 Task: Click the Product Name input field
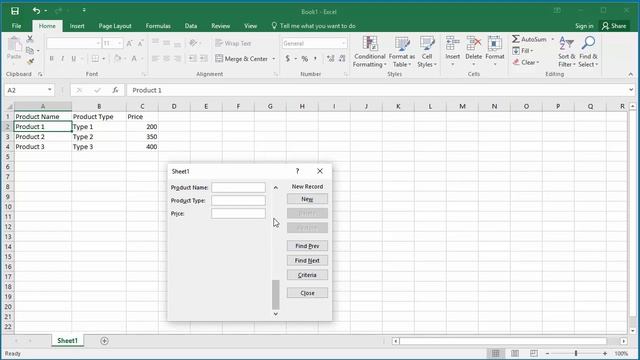point(238,187)
